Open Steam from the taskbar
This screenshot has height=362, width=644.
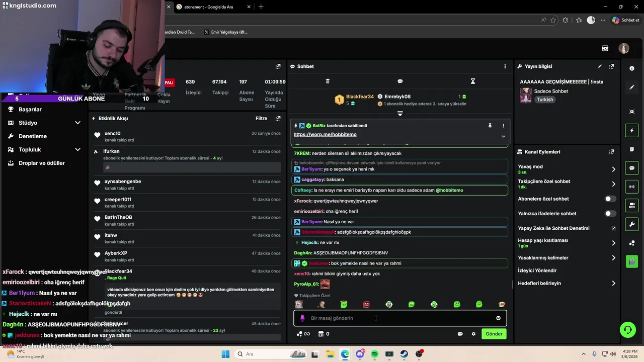click(x=404, y=354)
